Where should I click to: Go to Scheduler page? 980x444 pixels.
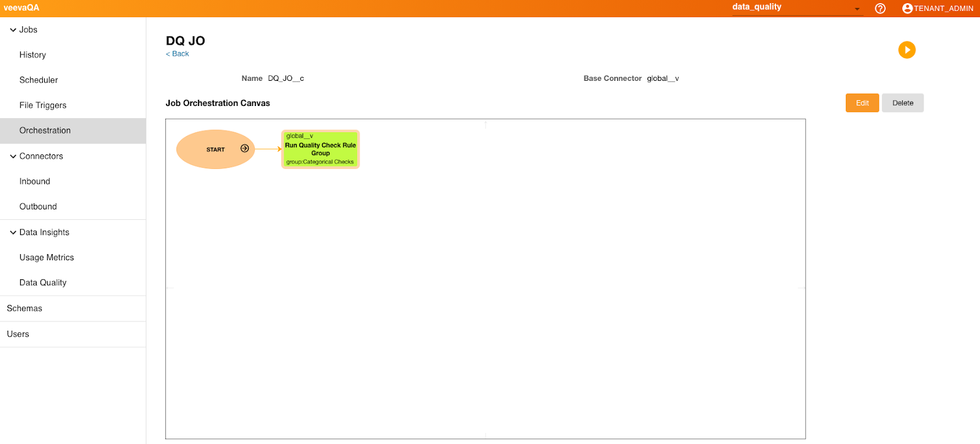[39, 80]
